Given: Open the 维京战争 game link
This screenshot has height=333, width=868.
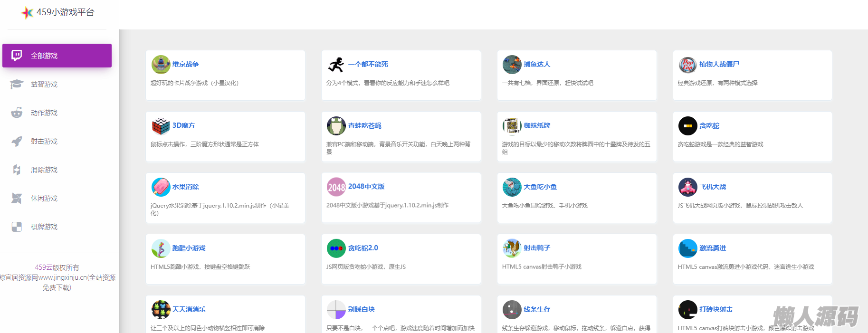Looking at the screenshot, I should [185, 64].
